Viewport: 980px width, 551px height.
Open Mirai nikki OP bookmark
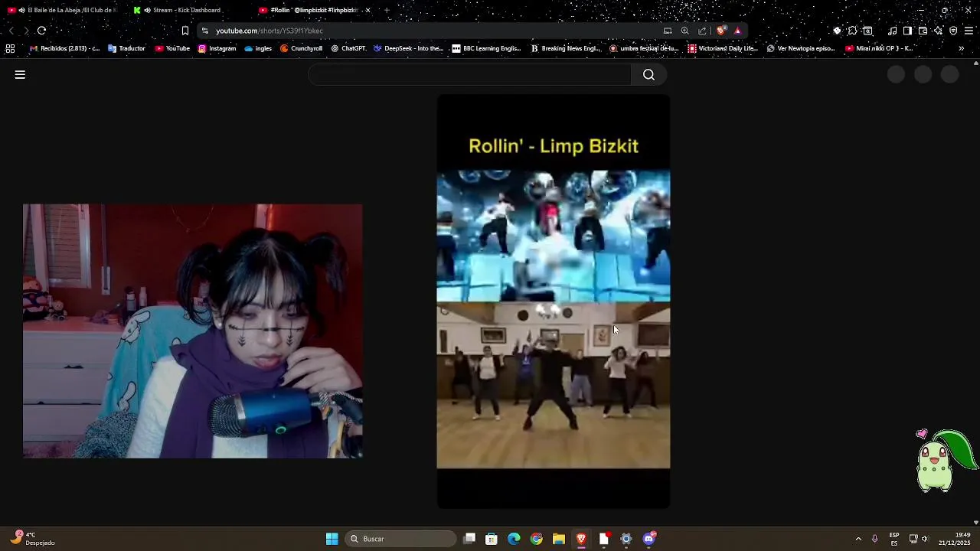point(879,48)
